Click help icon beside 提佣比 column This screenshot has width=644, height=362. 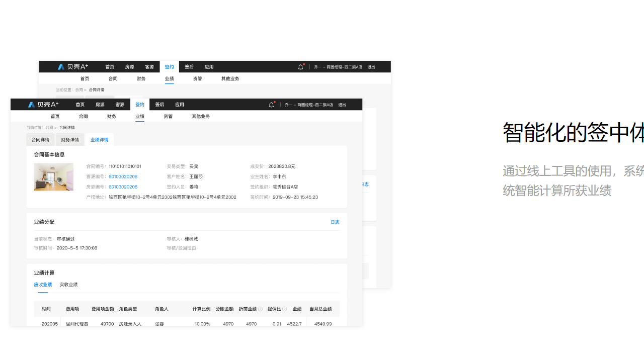pyautogui.click(x=284, y=309)
